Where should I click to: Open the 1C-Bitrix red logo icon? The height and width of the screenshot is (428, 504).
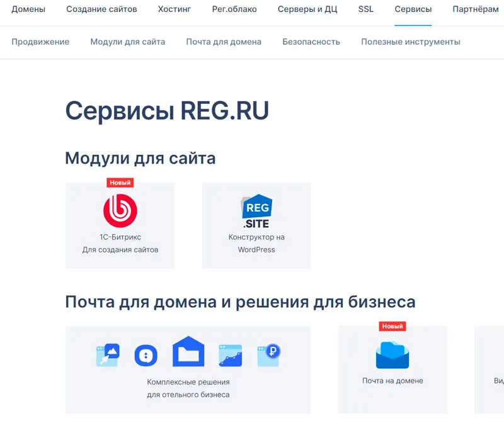[x=120, y=211]
